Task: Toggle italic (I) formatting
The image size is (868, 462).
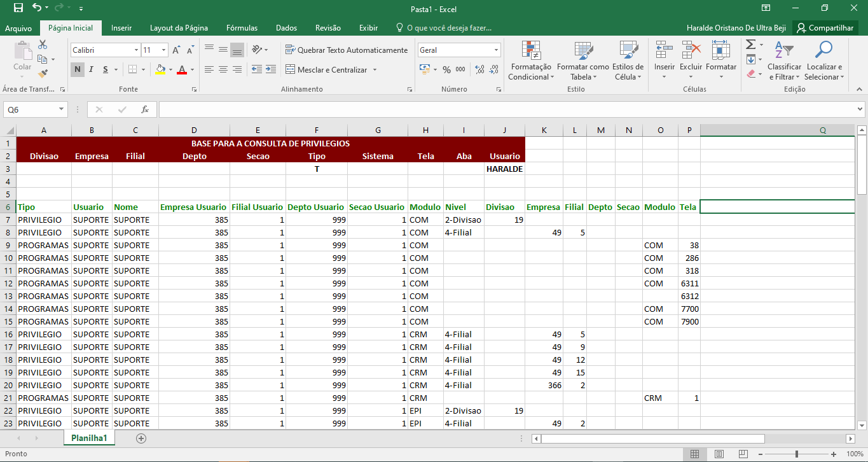Action: point(91,69)
